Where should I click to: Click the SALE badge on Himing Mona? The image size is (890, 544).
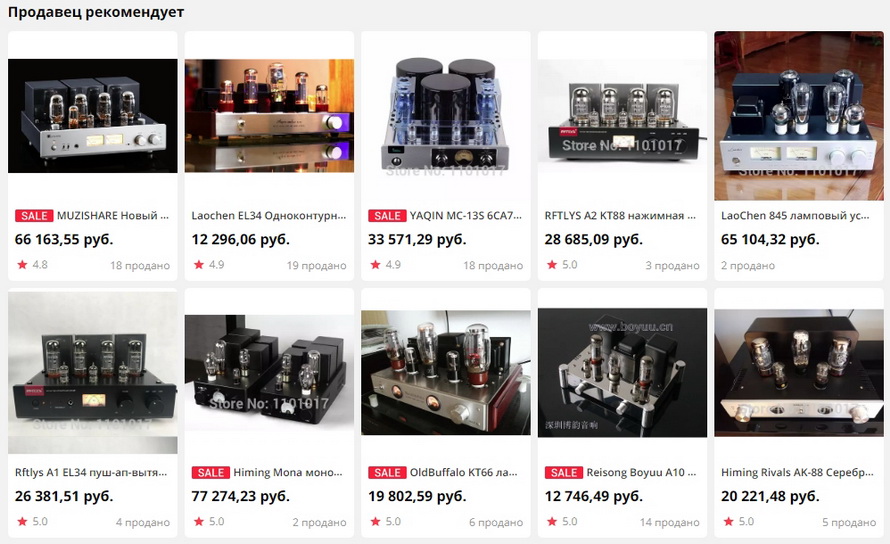click(x=211, y=472)
